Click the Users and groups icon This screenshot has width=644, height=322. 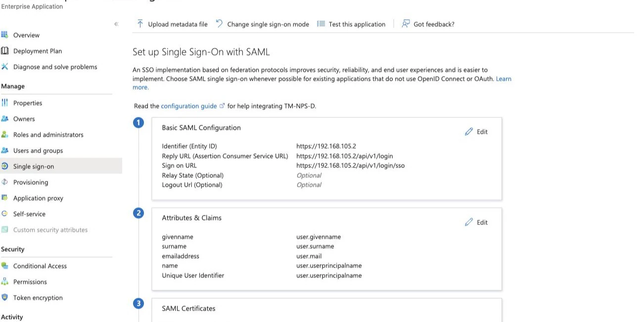(4, 150)
